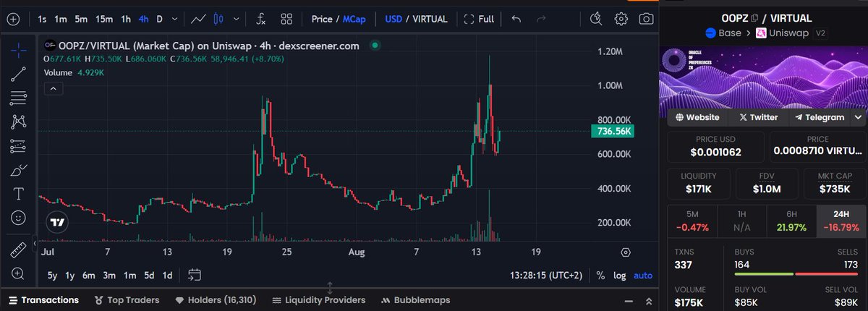Toggle fullscreen with the Full button
The height and width of the screenshot is (311, 868).
pos(479,19)
